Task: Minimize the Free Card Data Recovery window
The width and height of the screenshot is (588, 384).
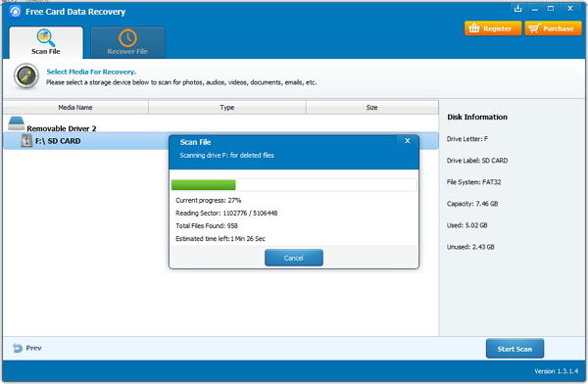Action: [535, 9]
